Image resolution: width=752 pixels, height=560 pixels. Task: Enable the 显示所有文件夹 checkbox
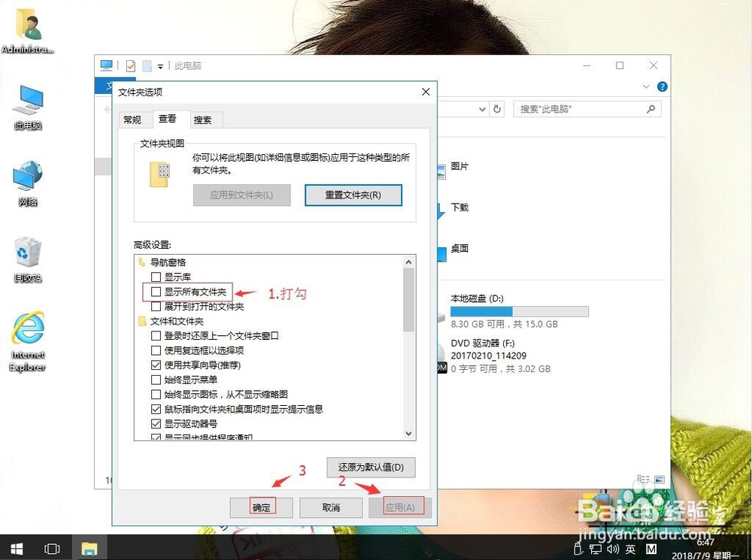pos(155,292)
